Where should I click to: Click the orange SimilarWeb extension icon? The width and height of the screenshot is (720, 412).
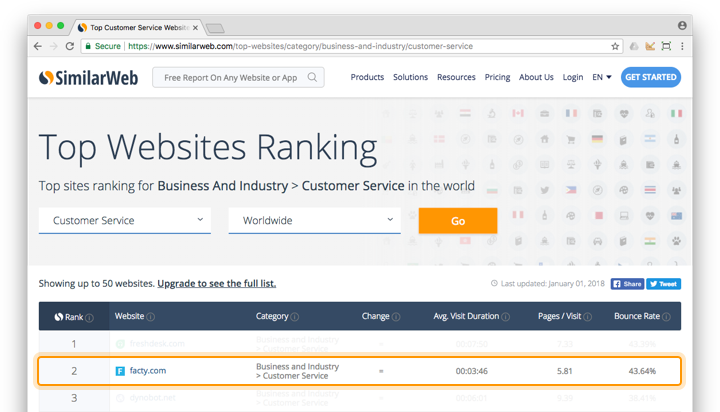click(650, 46)
